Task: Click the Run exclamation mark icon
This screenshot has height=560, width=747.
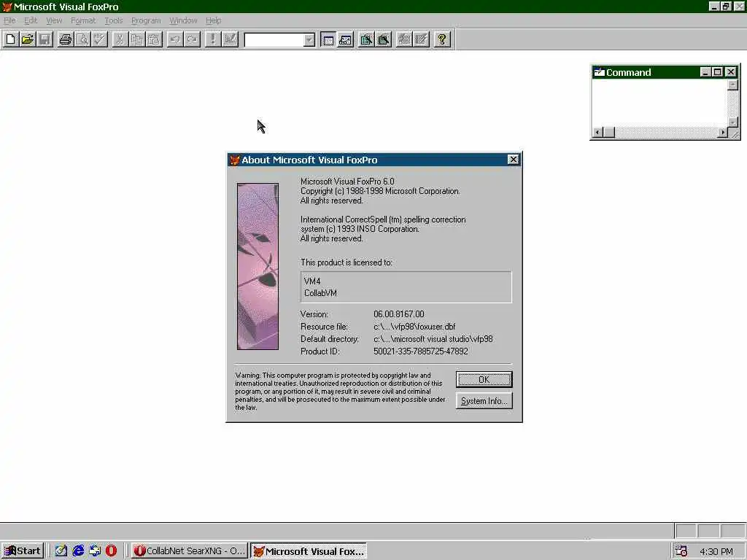Action: click(x=212, y=39)
